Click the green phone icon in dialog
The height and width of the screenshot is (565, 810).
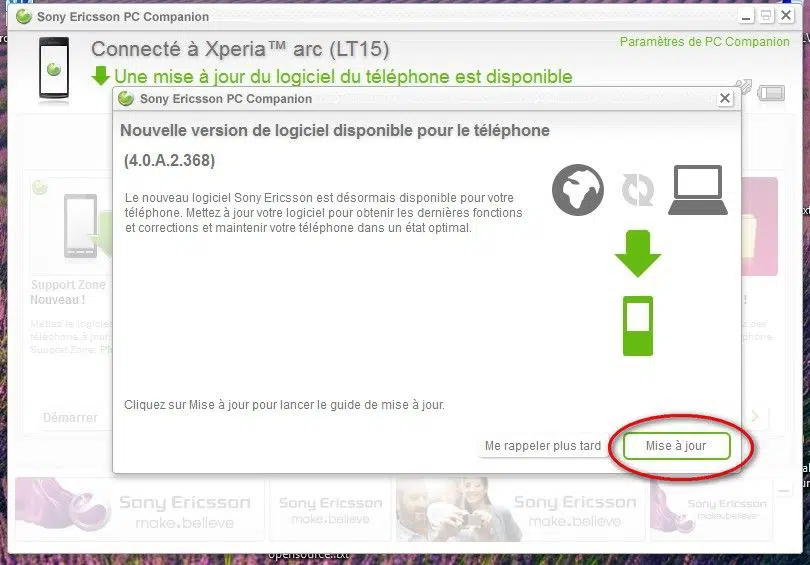click(x=638, y=326)
